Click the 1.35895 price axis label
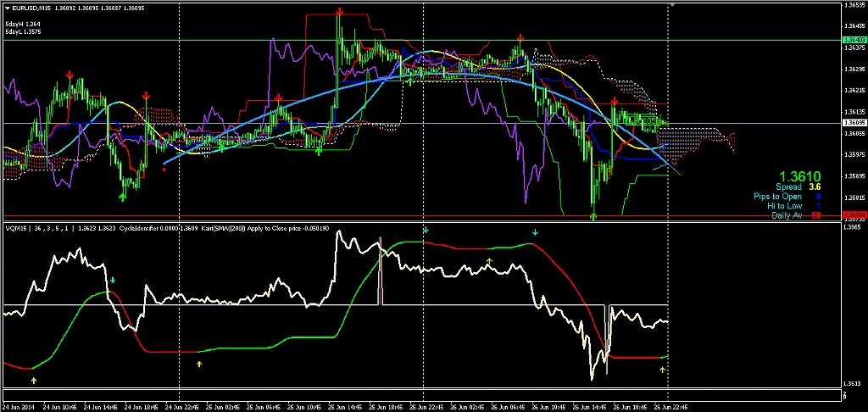The image size is (868, 412). 853,176
